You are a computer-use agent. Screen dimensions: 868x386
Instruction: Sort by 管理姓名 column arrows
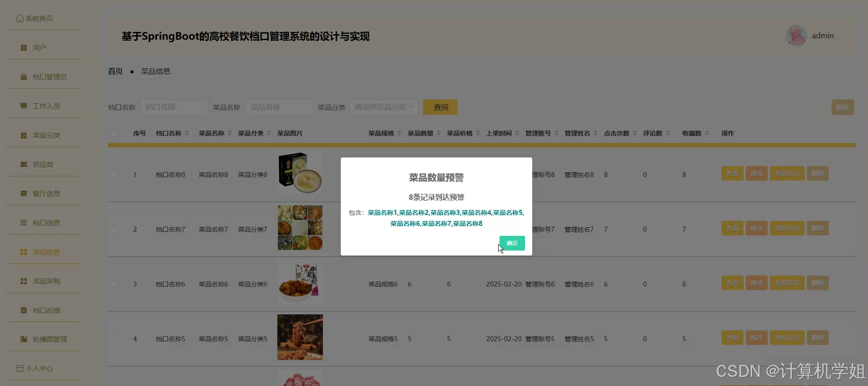pyautogui.click(x=596, y=133)
